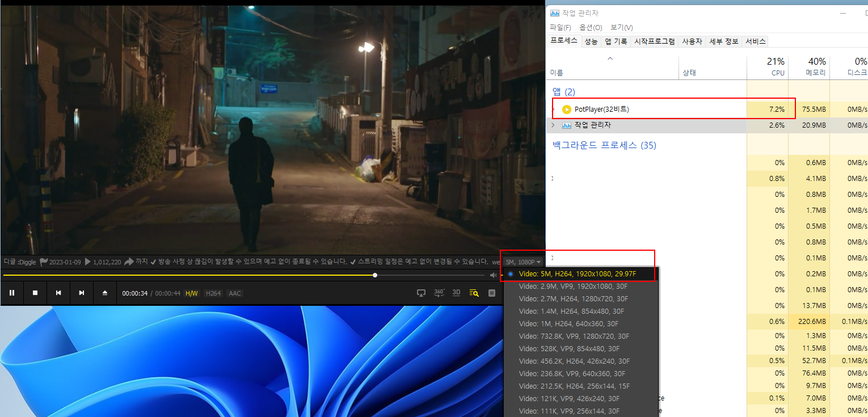
Task: Click the video frame in PotPlayer
Action: coord(272,129)
